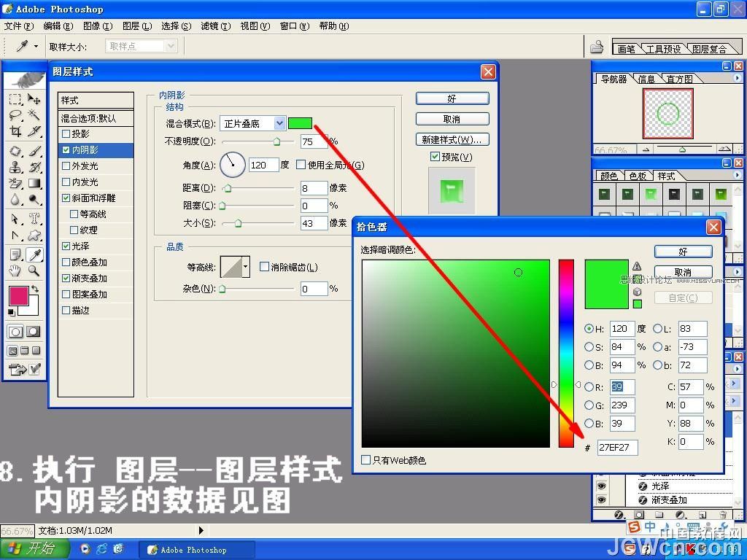
Task: Click the pink foreground color swatch
Action: (18, 296)
